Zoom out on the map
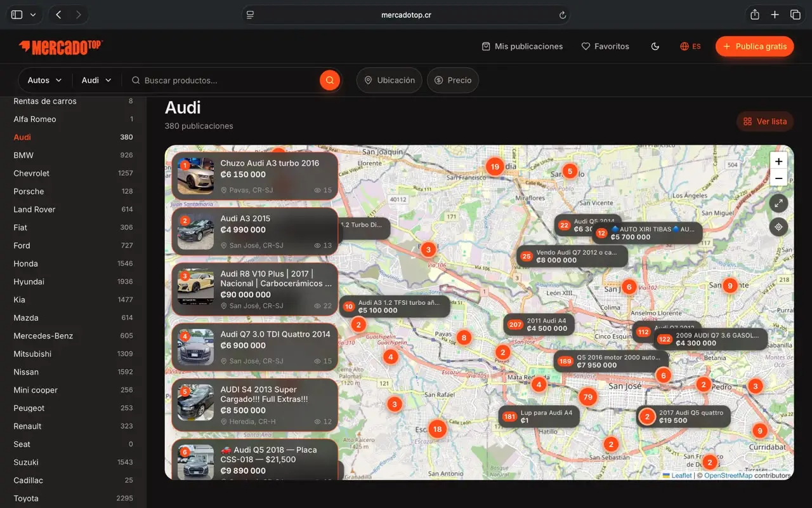Image resolution: width=812 pixels, height=508 pixels. tap(778, 178)
